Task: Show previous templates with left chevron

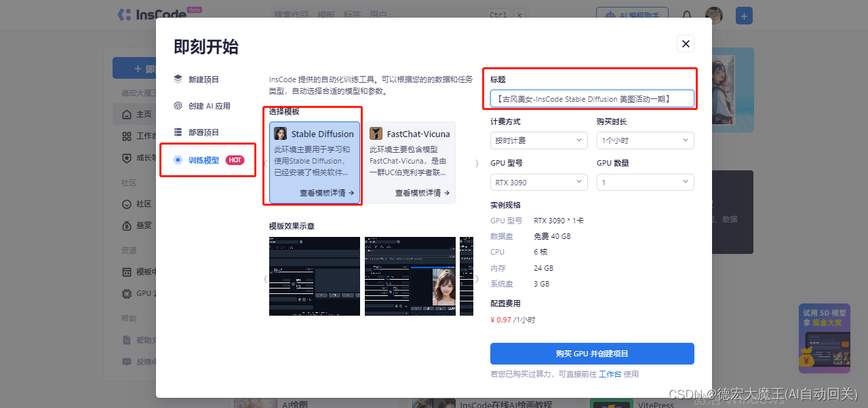Action: click(265, 164)
